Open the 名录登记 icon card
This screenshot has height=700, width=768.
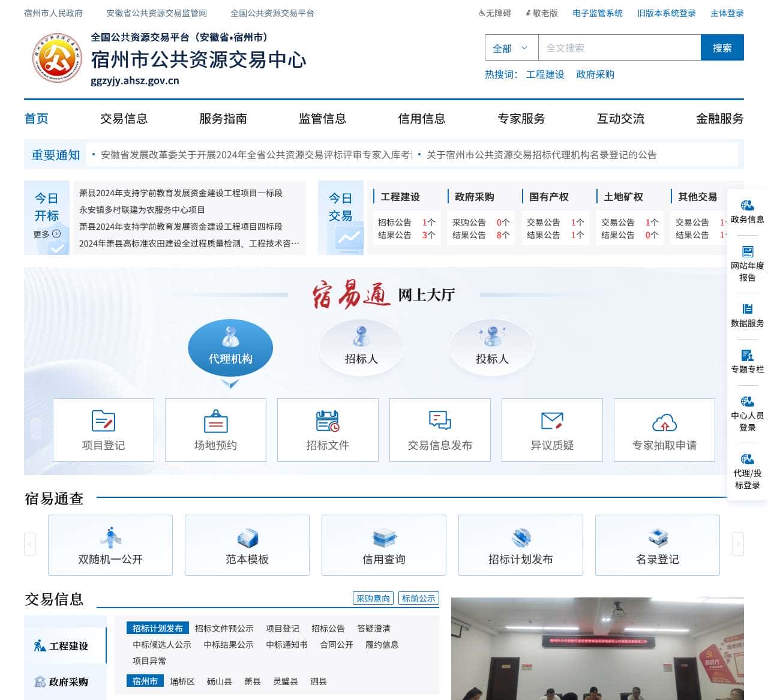click(658, 545)
